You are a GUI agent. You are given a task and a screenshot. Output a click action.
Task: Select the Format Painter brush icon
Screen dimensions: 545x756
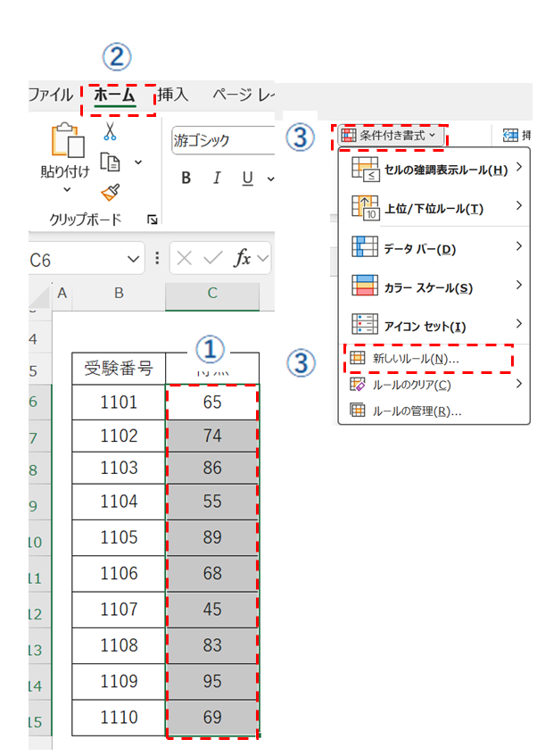(x=111, y=191)
